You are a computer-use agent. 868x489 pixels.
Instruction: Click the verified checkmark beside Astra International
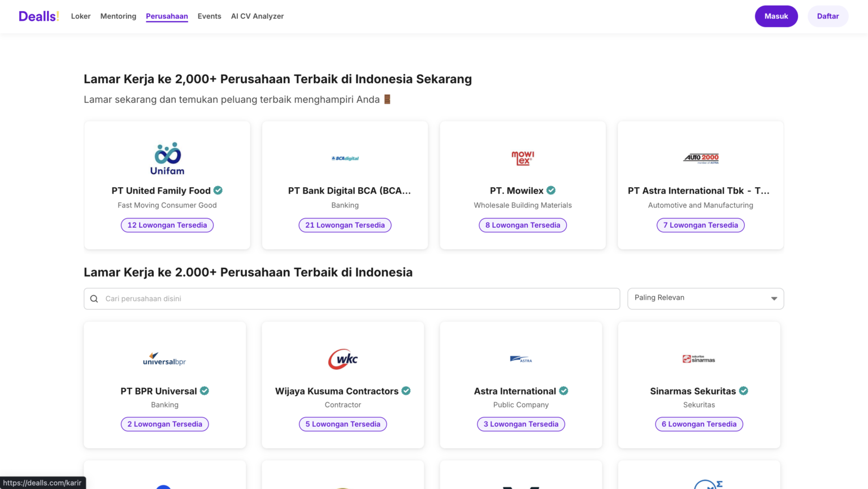point(563,391)
